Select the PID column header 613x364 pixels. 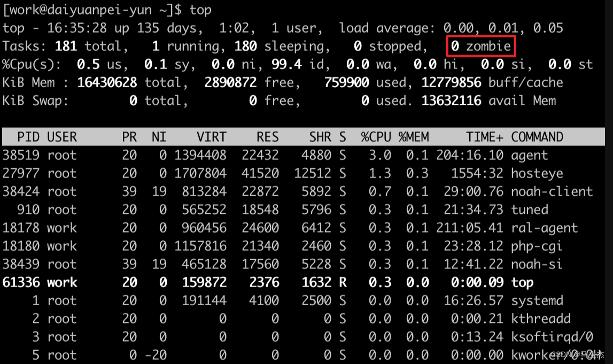(x=28, y=137)
